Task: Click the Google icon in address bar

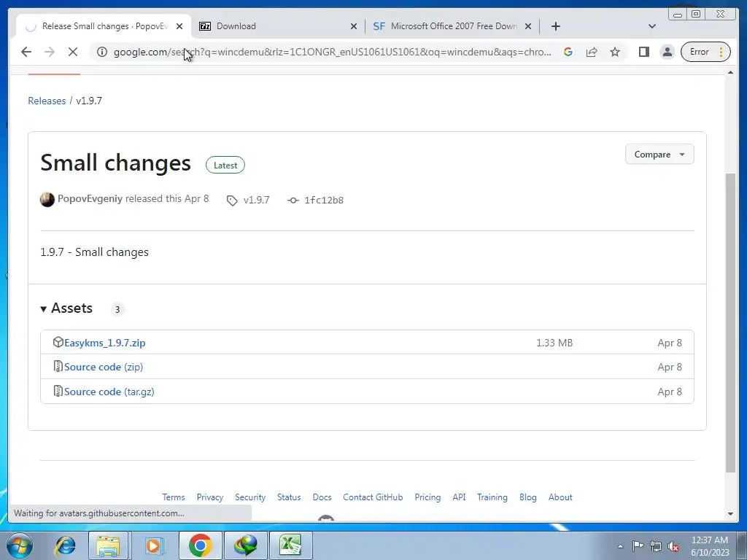Action: point(568,52)
